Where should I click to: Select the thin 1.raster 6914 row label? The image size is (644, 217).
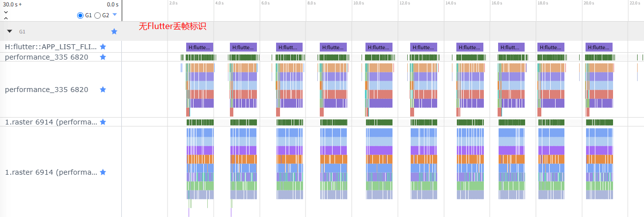(x=51, y=122)
